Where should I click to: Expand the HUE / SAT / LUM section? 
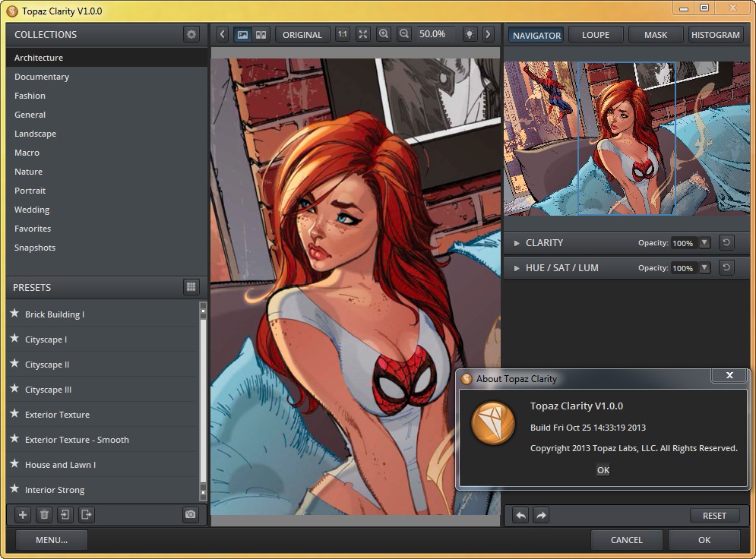click(517, 268)
